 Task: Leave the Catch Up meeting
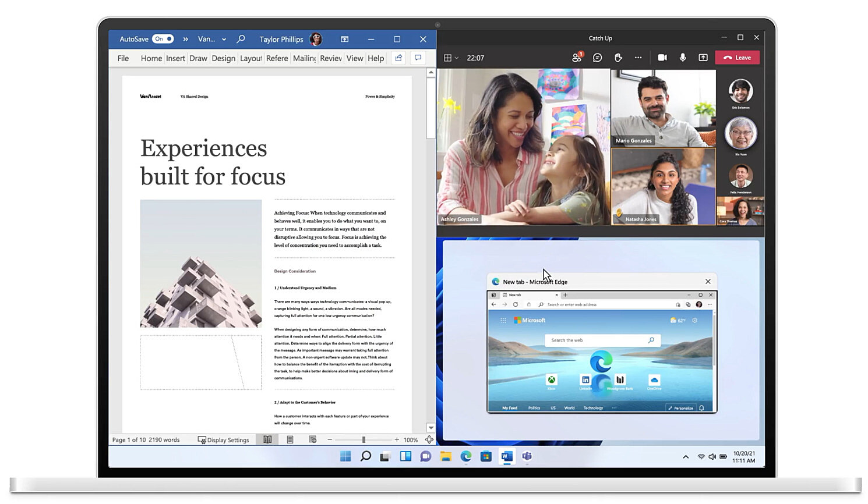point(737,58)
